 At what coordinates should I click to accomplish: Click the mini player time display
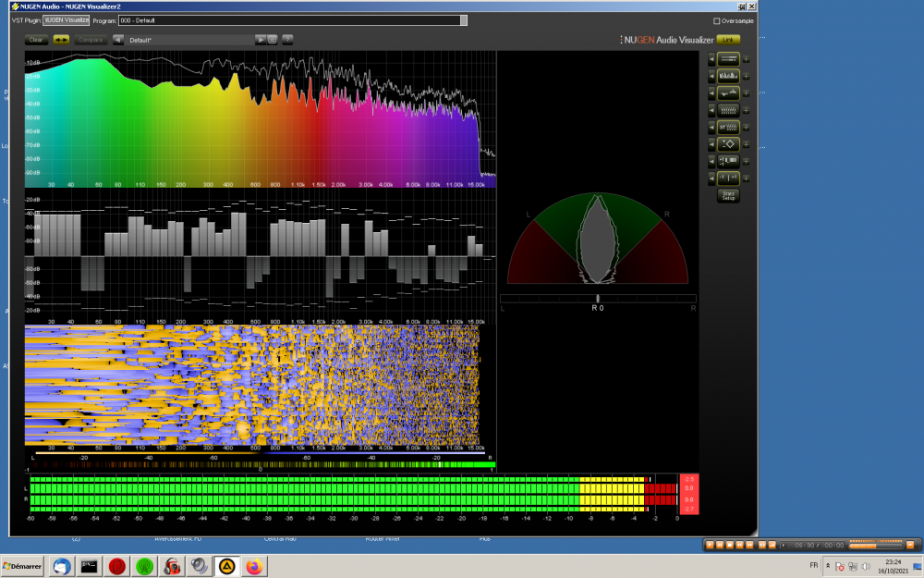click(812, 545)
